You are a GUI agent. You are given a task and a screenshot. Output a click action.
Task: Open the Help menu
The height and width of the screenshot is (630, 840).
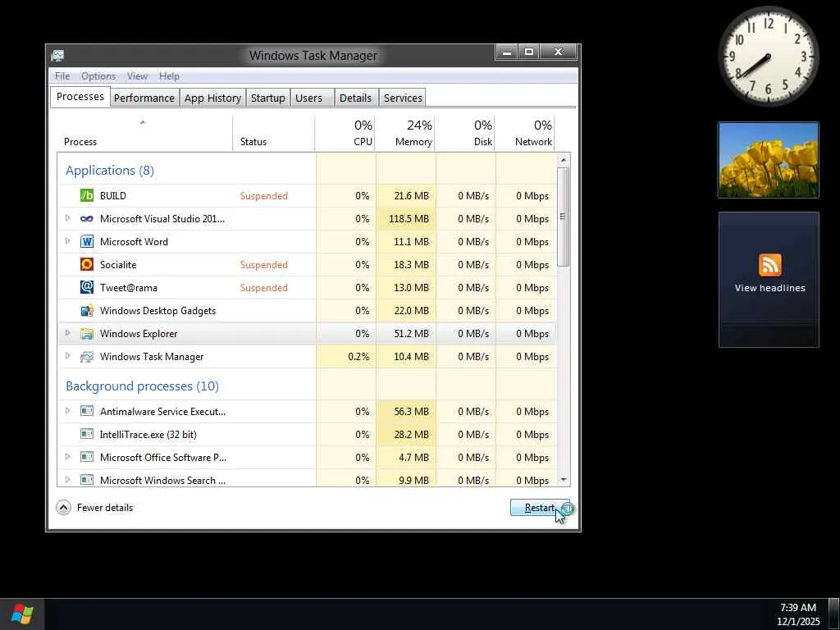[169, 76]
